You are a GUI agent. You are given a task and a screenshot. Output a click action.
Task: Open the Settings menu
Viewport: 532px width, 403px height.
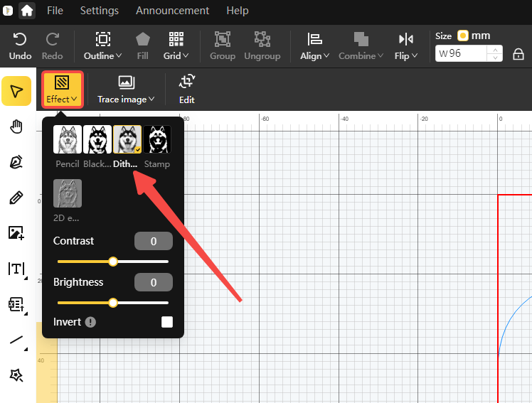(100, 11)
